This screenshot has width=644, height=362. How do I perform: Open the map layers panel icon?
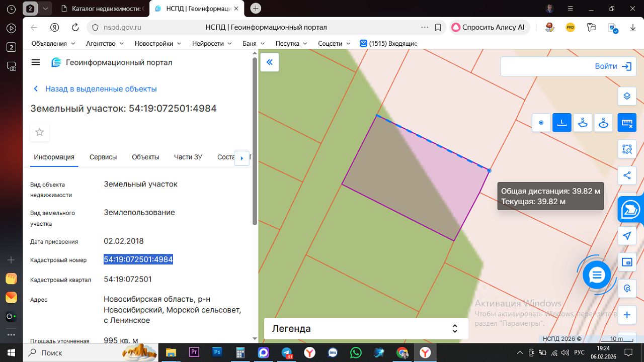627,96
